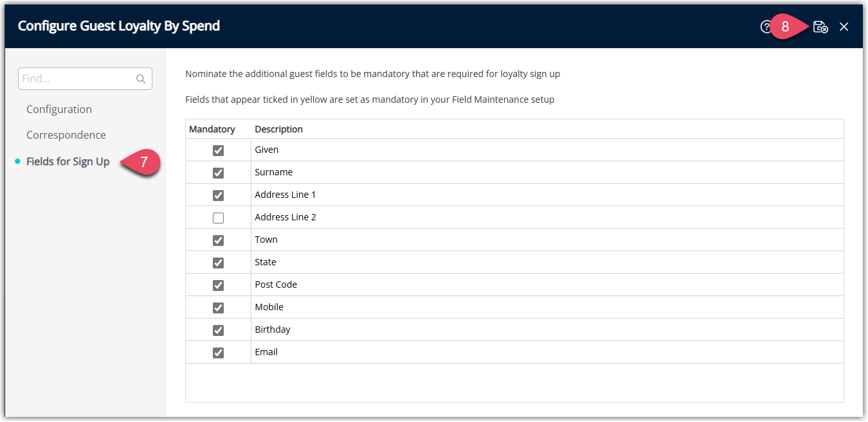The image size is (868, 422).
Task: Uncheck the Post Code mandatory box
Action: [218, 285]
